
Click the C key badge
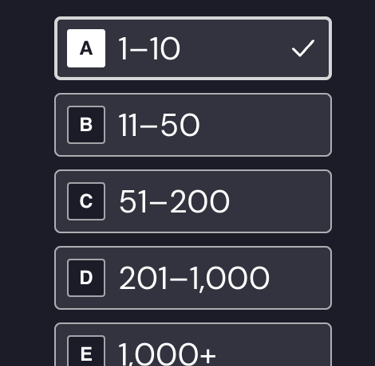86,201
